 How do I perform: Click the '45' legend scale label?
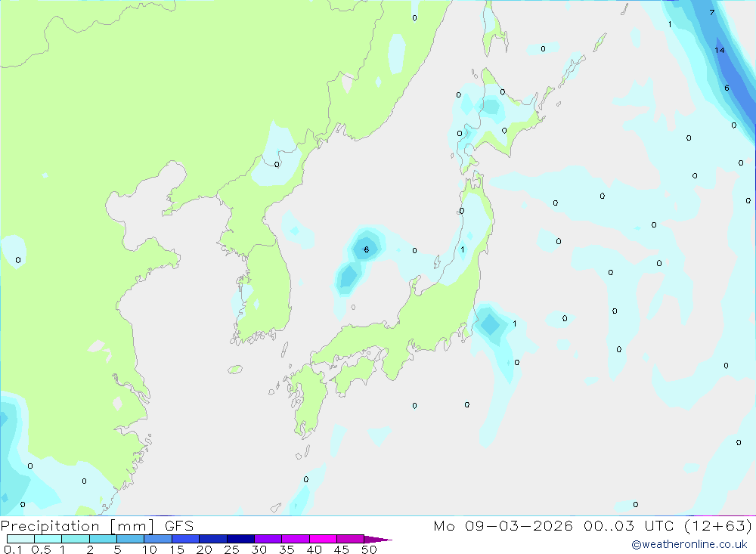tap(342, 549)
